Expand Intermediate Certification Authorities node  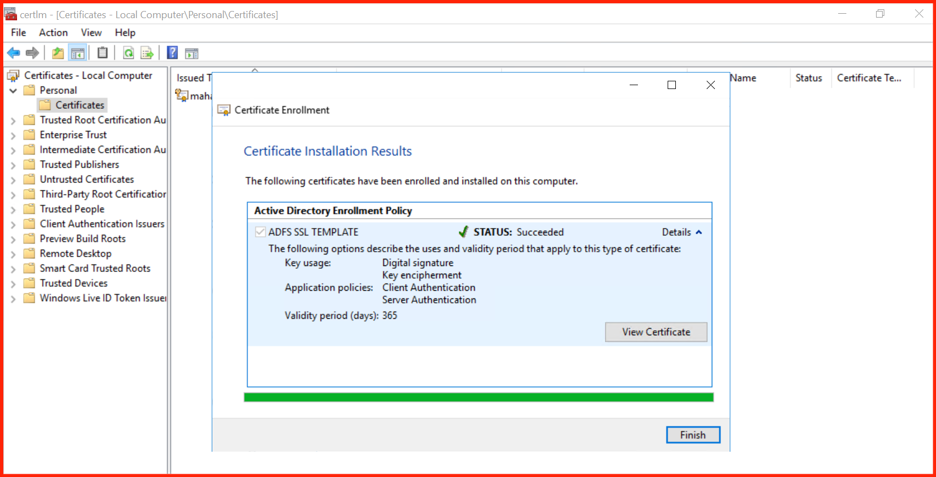click(13, 150)
